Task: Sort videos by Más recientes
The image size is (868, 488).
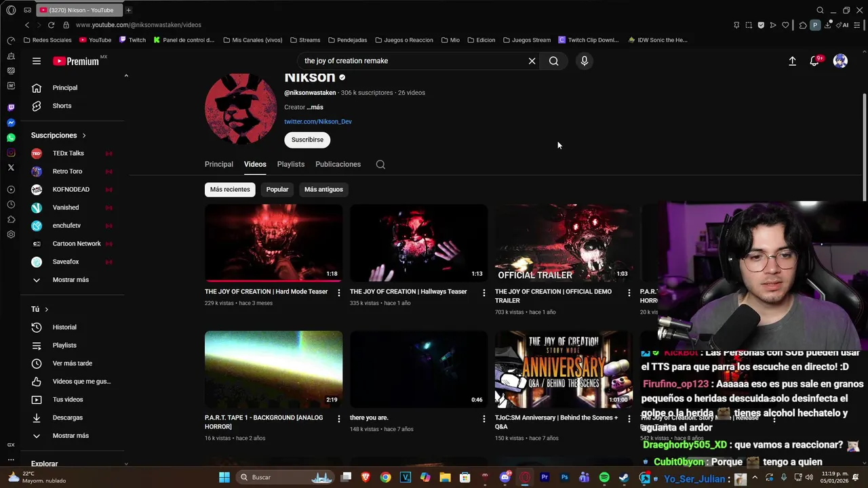Action: click(x=230, y=189)
